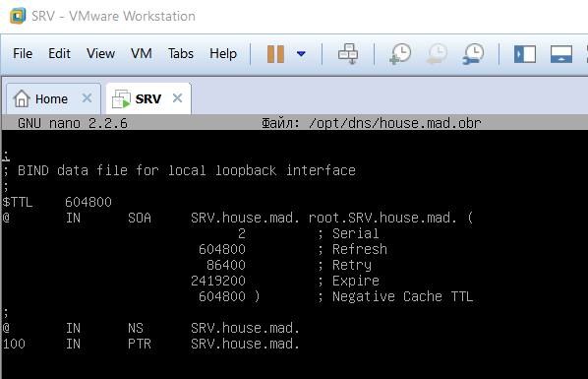The width and height of the screenshot is (588, 379).
Task: Close the Home tab
Action: 87,98
